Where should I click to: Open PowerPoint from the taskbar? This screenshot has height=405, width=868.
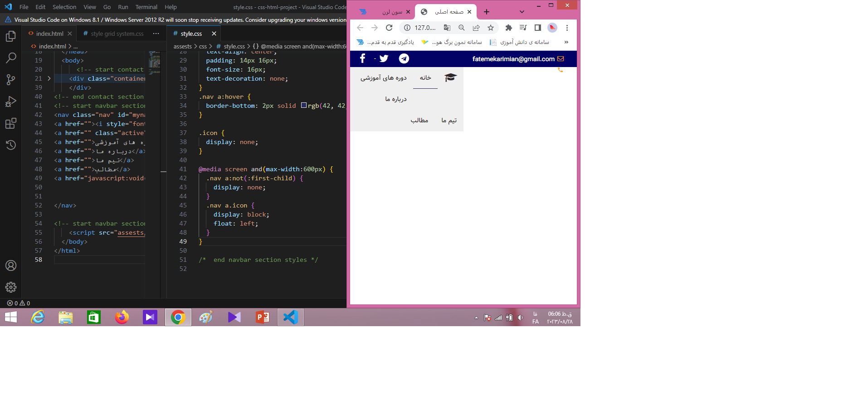pyautogui.click(x=262, y=317)
